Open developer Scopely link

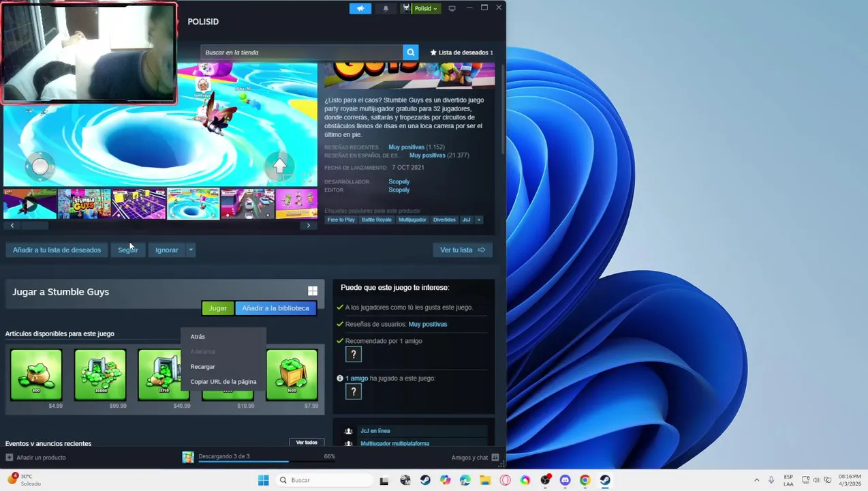point(399,181)
